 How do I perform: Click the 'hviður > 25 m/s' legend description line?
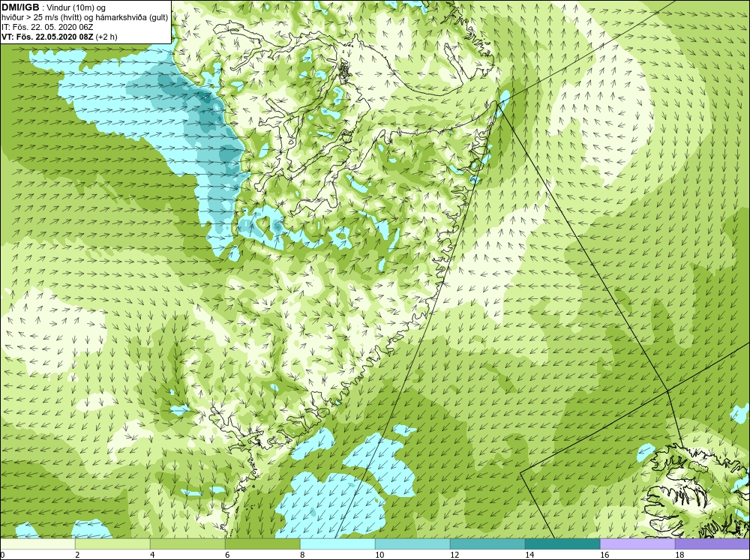click(85, 17)
